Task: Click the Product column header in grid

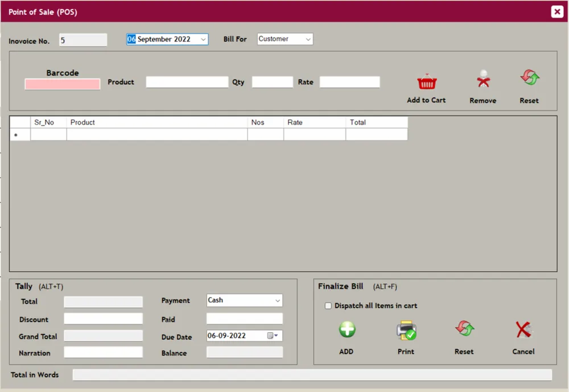Action: tap(157, 122)
